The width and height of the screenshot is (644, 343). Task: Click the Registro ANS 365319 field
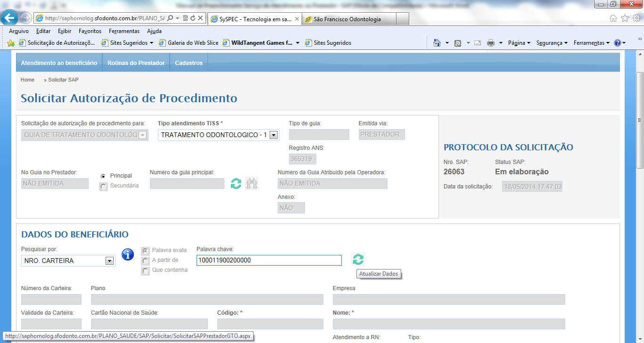302,159
